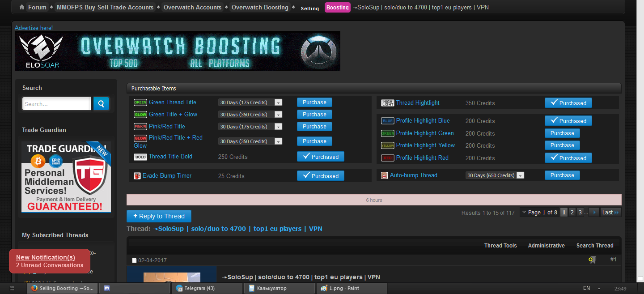This screenshot has height=294, width=644.
Task: Open the Evade Bump Timer link
Action: pyautogui.click(x=167, y=176)
